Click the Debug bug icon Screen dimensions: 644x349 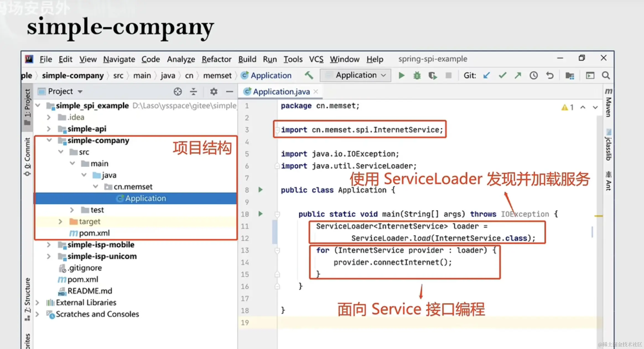click(x=417, y=75)
